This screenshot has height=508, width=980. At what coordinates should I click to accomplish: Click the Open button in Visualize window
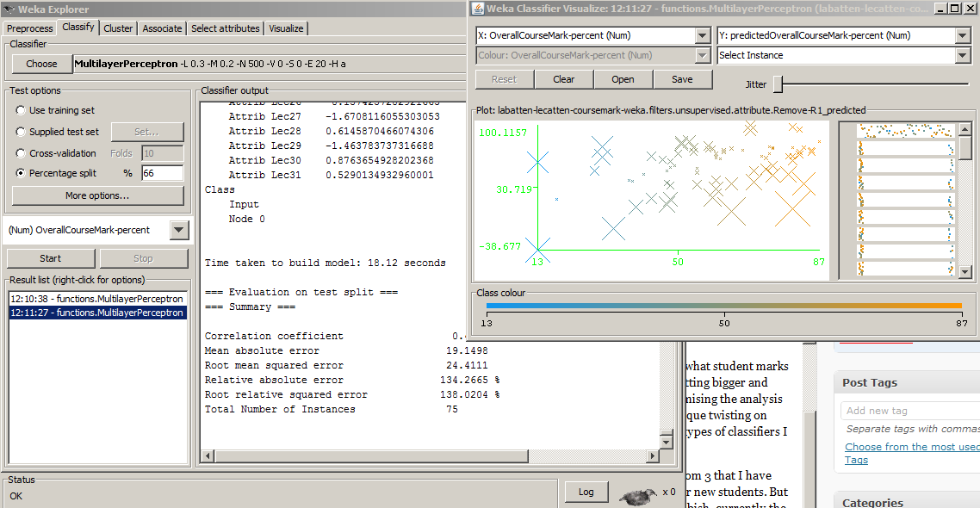(x=623, y=79)
